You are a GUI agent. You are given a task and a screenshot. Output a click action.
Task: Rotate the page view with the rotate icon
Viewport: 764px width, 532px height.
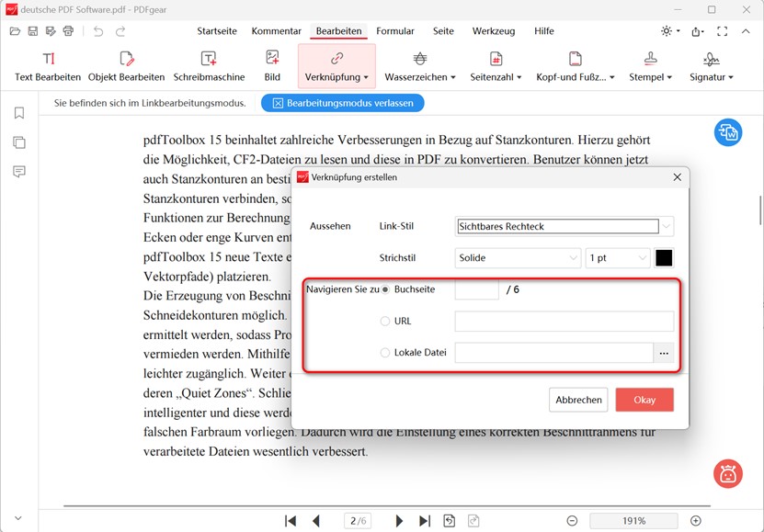point(450,521)
